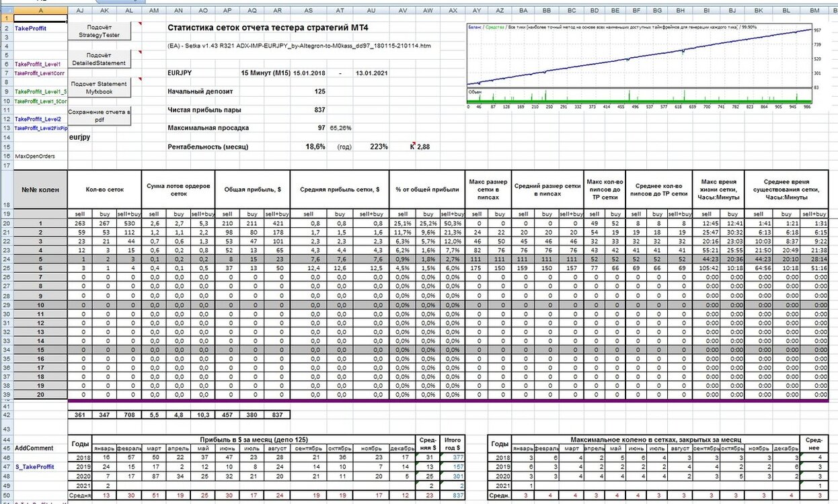The image size is (838, 504).
Task: Select the №№ колен header cell
Action: click(41, 190)
